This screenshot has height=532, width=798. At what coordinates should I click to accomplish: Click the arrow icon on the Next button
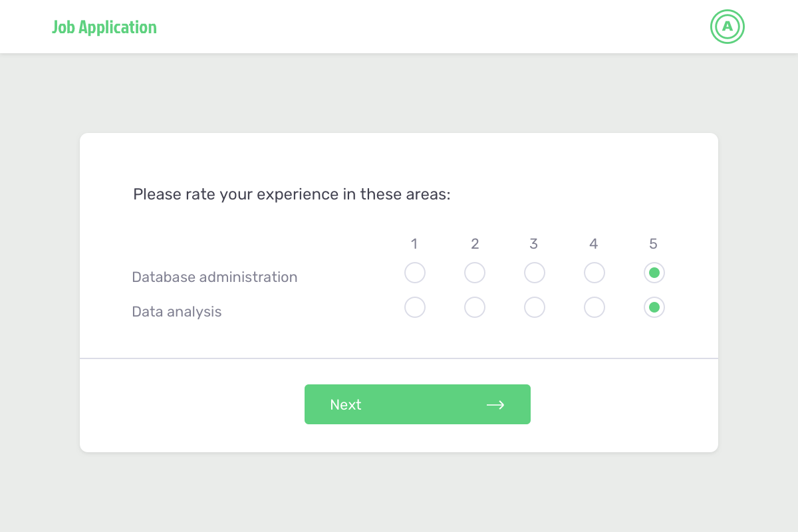click(495, 404)
